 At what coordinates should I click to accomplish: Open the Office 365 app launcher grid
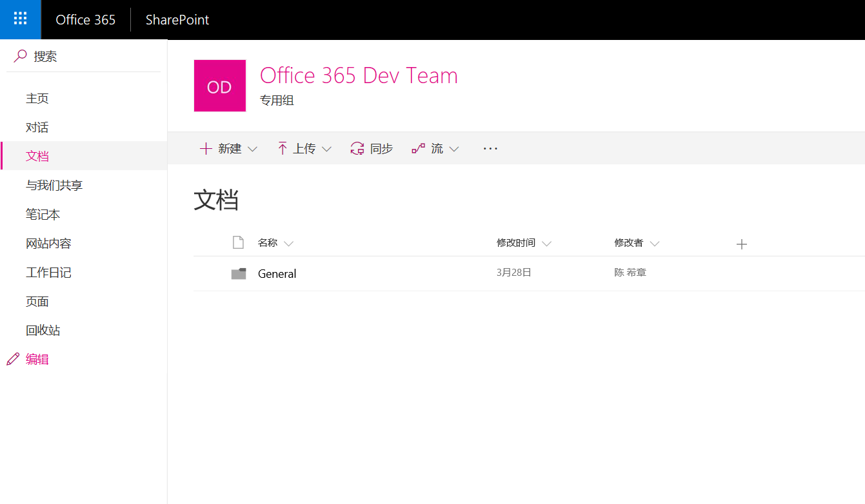tap(20, 19)
